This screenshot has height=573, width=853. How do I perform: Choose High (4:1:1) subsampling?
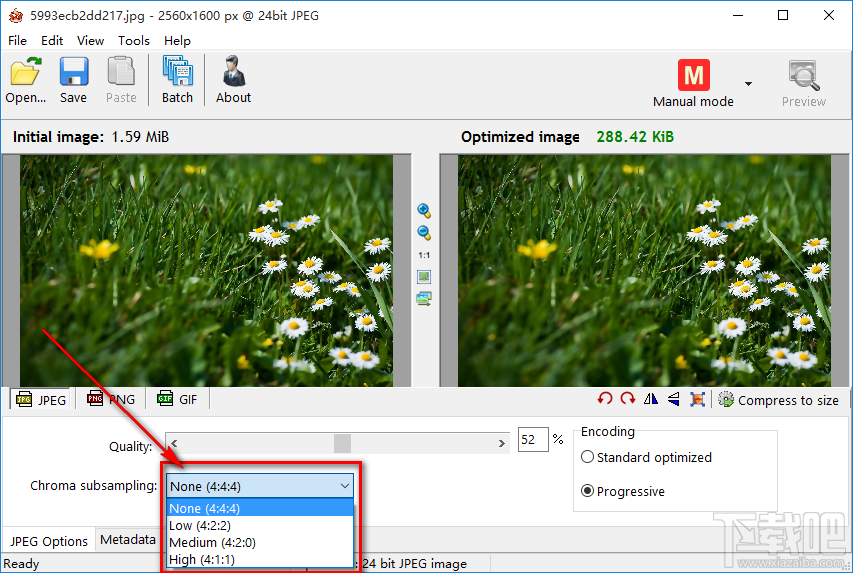tap(260, 559)
